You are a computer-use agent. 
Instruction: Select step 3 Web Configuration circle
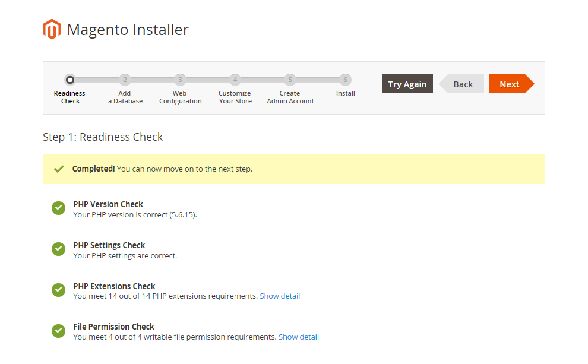180,80
